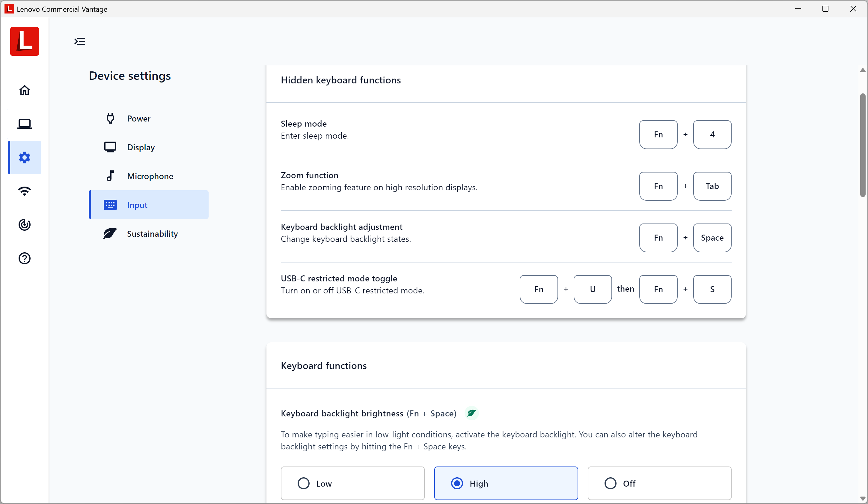Open the laptop device icon in sidebar
This screenshot has height=504, width=868.
pos(25,124)
